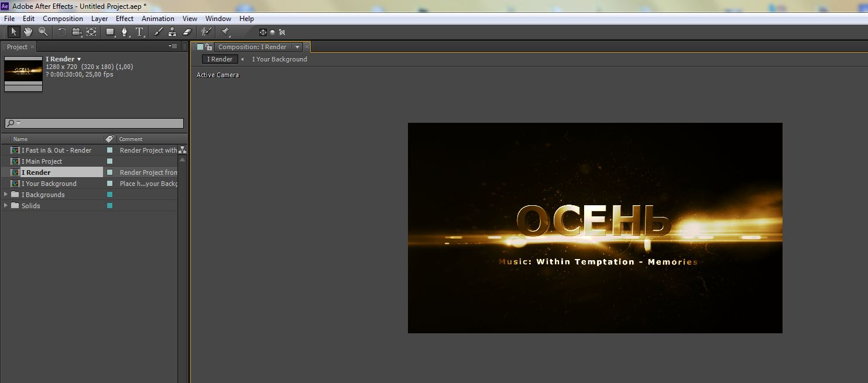Click the I Render breadcrumb button
The height and width of the screenshot is (383, 868).
pos(220,59)
